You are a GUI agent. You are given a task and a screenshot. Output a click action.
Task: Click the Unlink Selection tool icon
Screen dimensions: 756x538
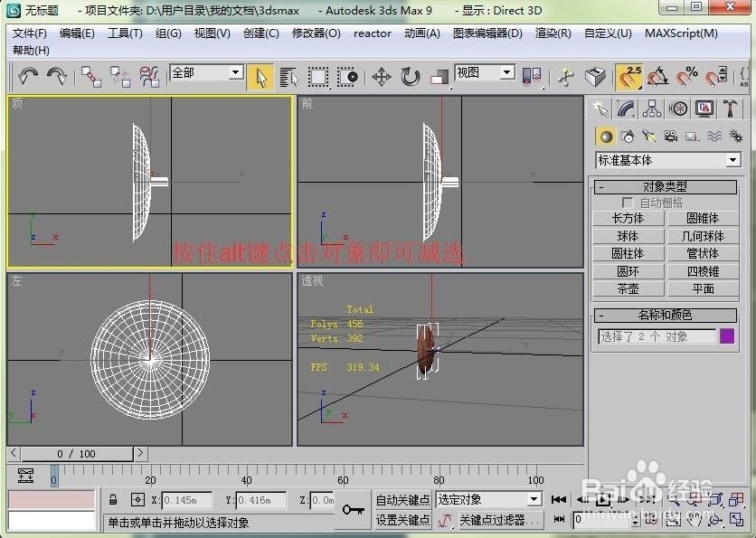point(120,77)
